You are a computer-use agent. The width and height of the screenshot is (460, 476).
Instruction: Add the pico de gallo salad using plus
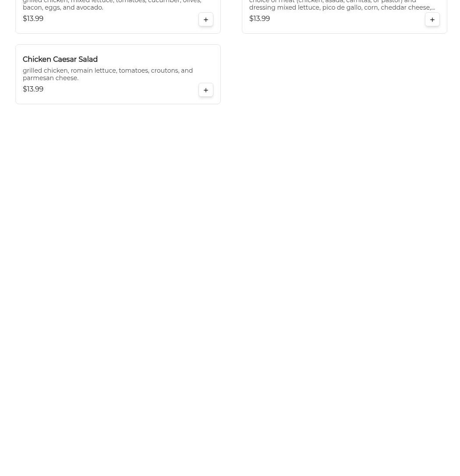coord(432,19)
